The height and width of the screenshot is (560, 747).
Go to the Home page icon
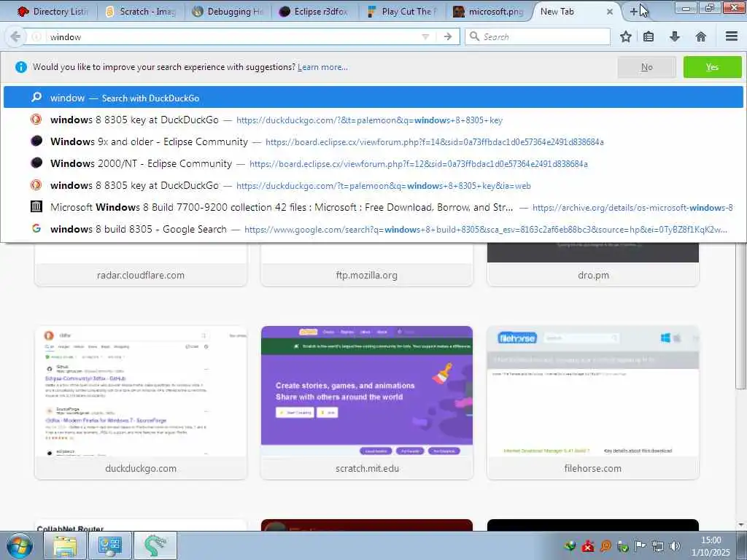[701, 36]
